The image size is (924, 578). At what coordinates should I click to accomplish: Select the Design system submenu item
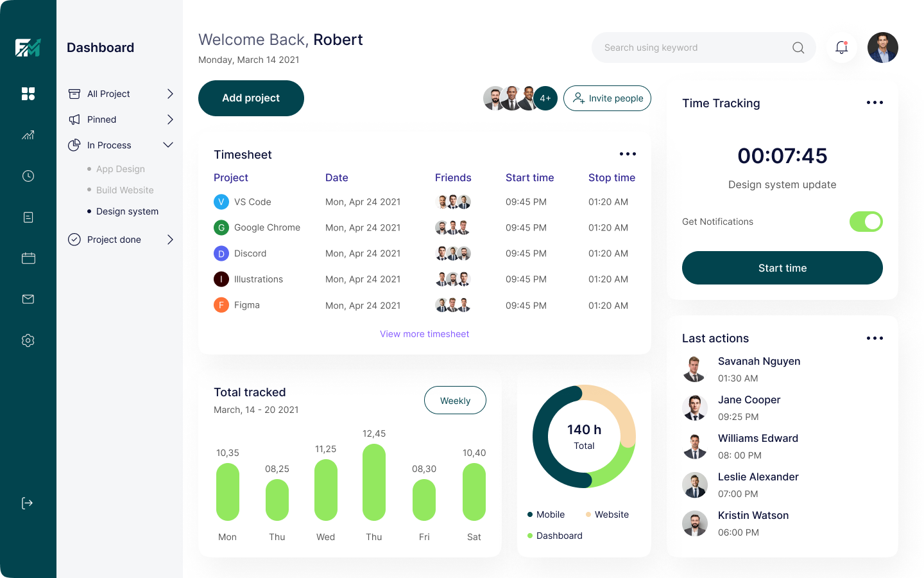click(127, 211)
